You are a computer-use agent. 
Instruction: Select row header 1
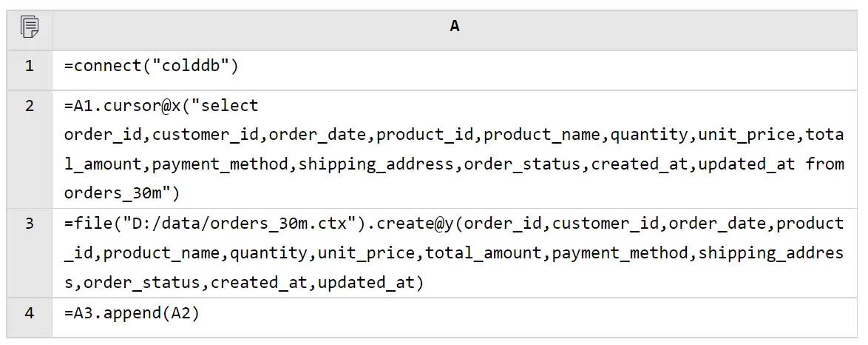tap(30, 67)
